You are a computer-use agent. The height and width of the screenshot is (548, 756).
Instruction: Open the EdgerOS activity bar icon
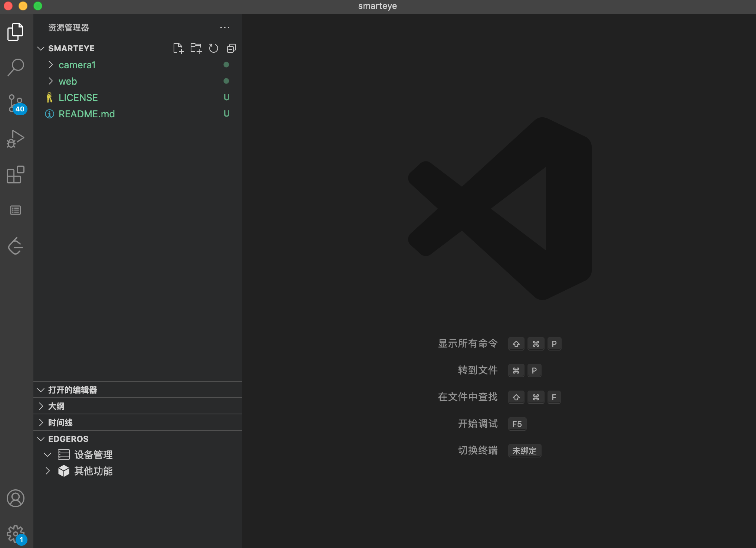(x=16, y=246)
